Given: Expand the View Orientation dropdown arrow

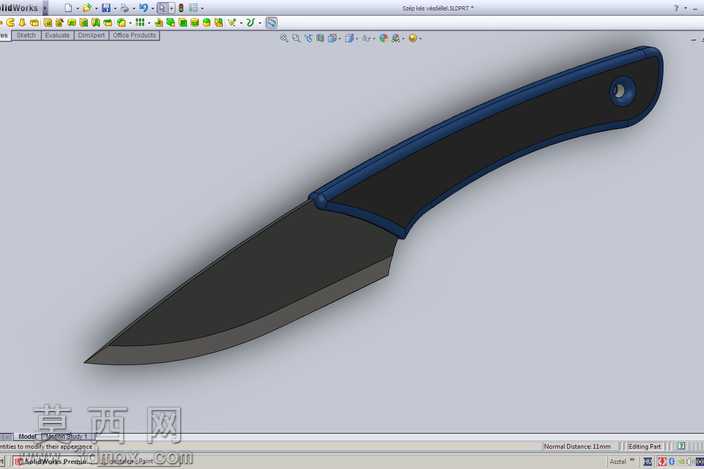Looking at the screenshot, I should tap(339, 39).
